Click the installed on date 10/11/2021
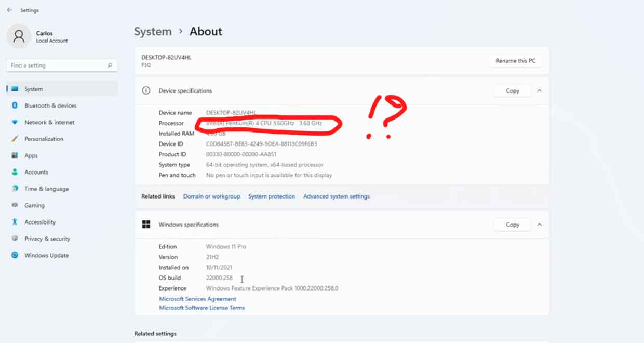644x343 pixels. (219, 268)
